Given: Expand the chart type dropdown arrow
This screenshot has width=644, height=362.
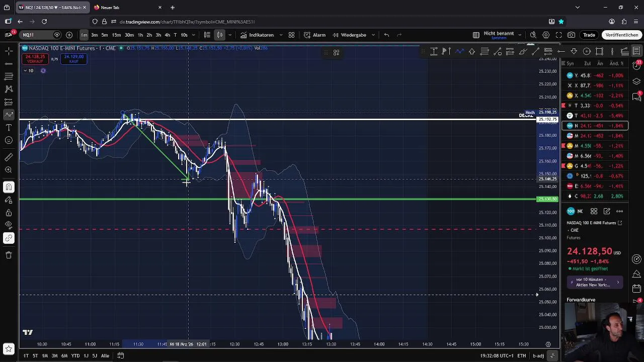Looking at the screenshot, I should tap(230, 35).
